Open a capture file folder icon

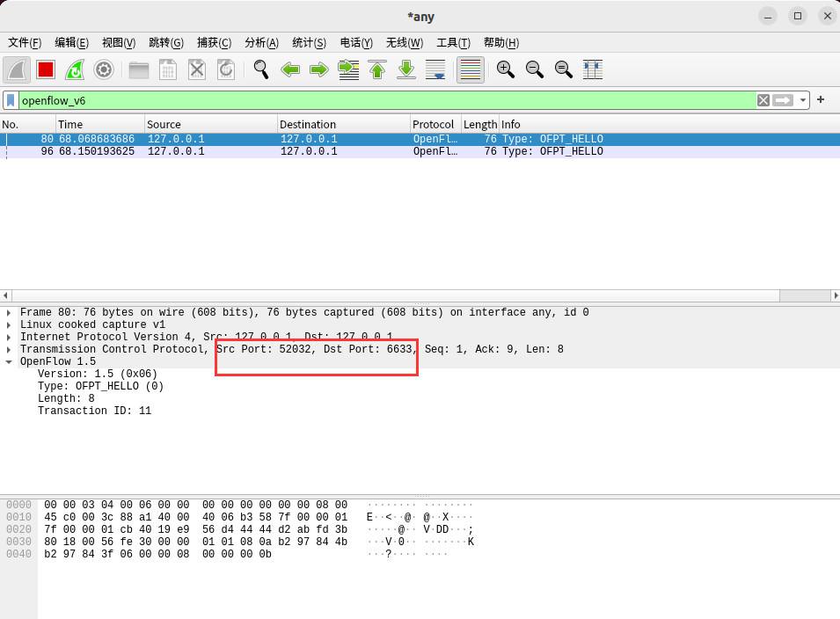pyautogui.click(x=139, y=69)
